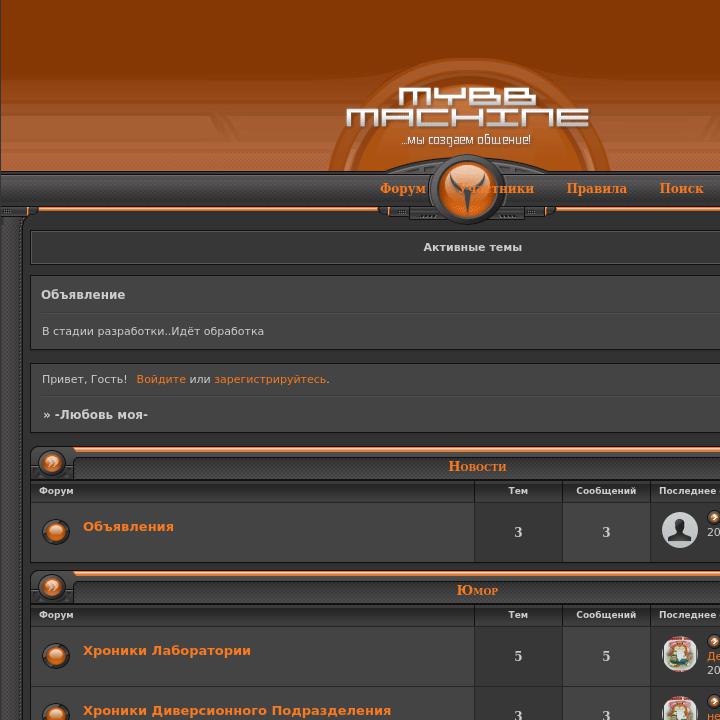Collapse the Новости category toggle icon
Image resolution: width=720 pixels, height=720 pixels.
pos(52,462)
